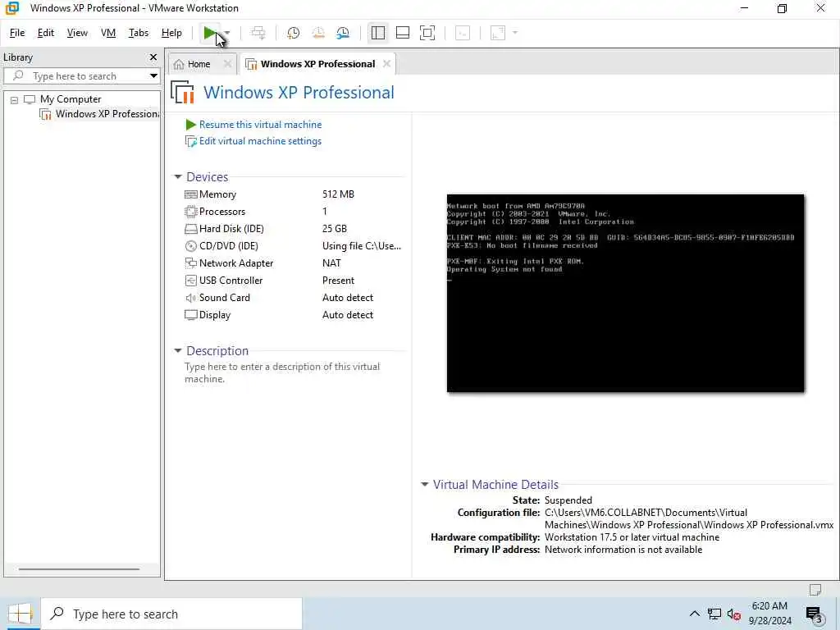This screenshot has width=840, height=630.
Task: Open the power options dropdown arrow
Action: pyautogui.click(x=228, y=33)
